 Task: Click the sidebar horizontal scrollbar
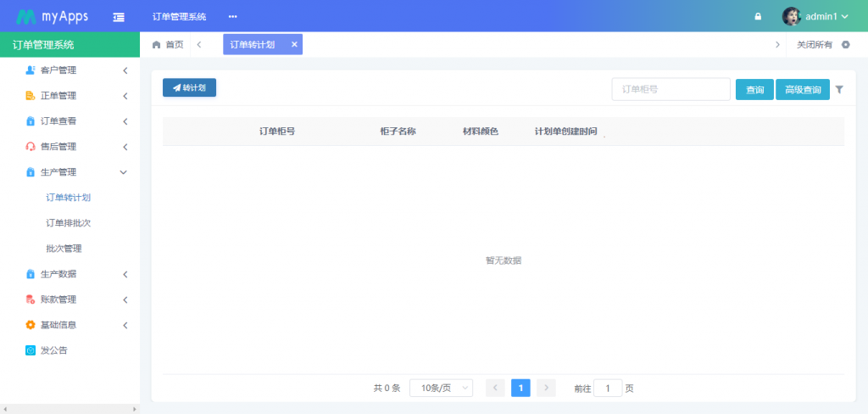click(x=70, y=409)
